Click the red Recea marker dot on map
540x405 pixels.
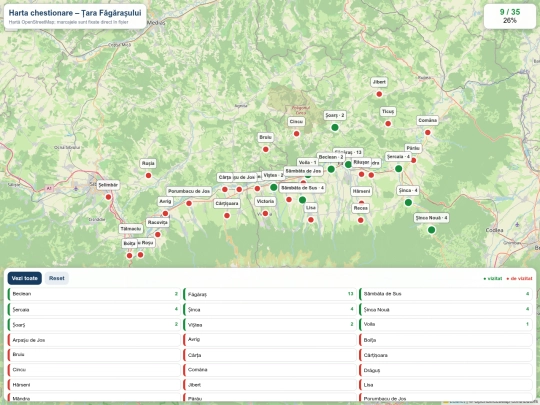[361, 220]
